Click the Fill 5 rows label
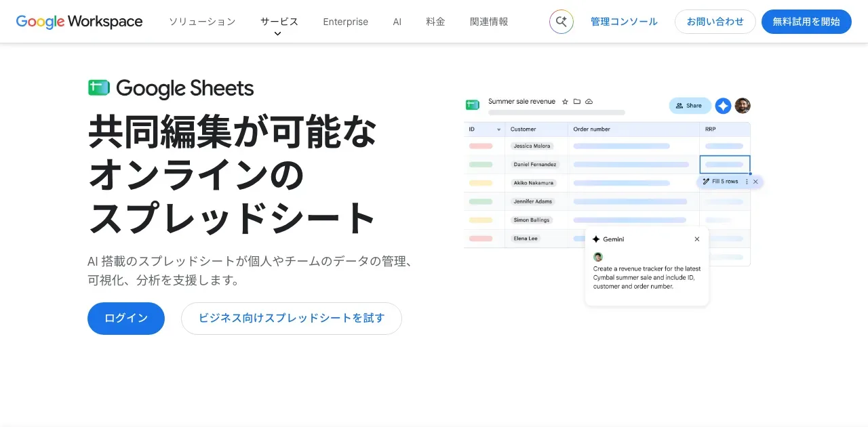The width and height of the screenshot is (868, 427). pyautogui.click(x=725, y=182)
